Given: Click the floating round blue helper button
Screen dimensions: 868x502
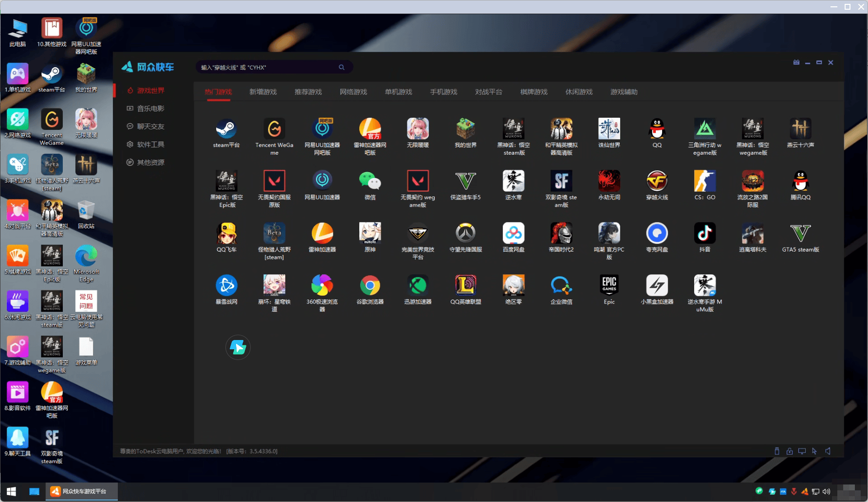Looking at the screenshot, I should tap(238, 347).
